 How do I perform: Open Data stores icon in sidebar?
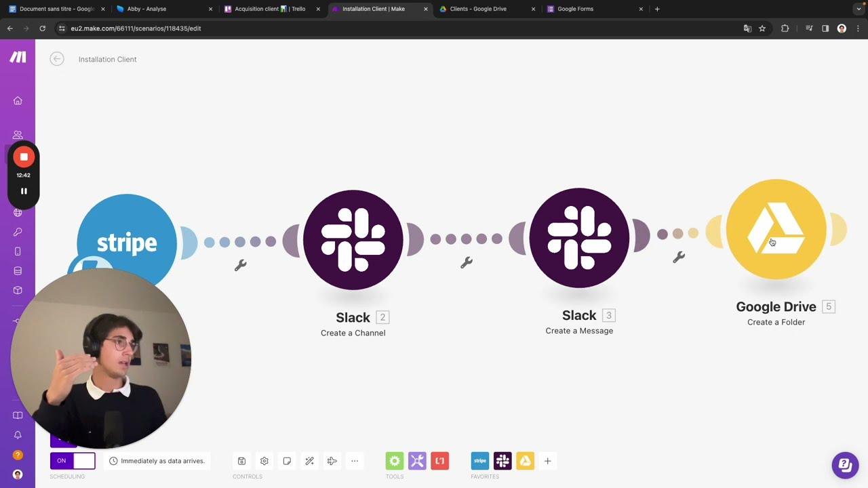[18, 271]
